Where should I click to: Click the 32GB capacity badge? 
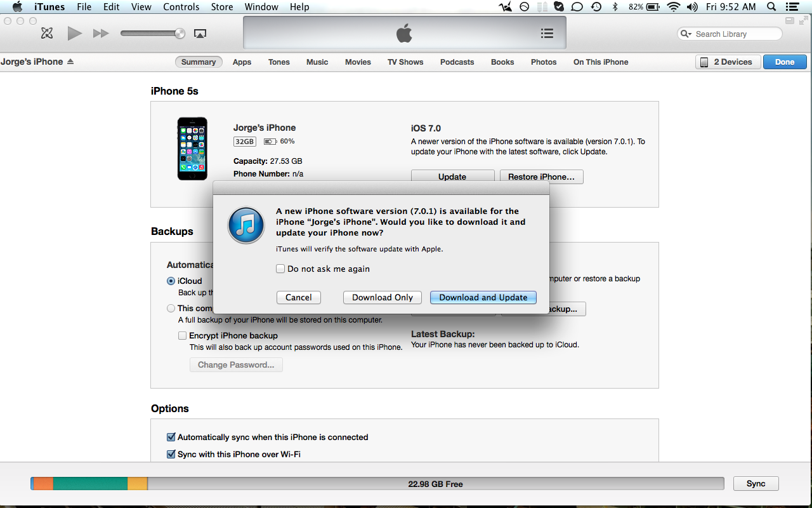pyautogui.click(x=244, y=142)
